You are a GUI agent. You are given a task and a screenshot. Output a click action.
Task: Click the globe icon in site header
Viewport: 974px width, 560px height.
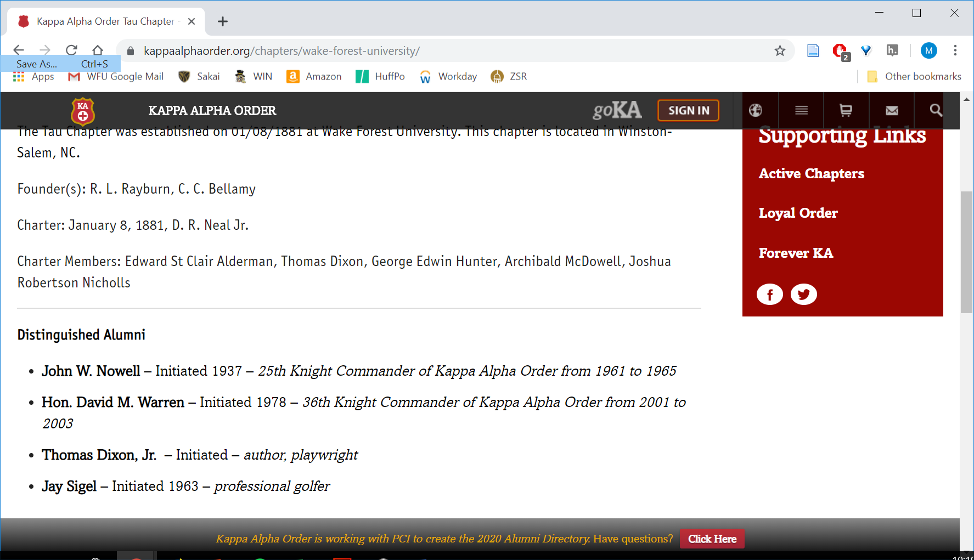(756, 110)
